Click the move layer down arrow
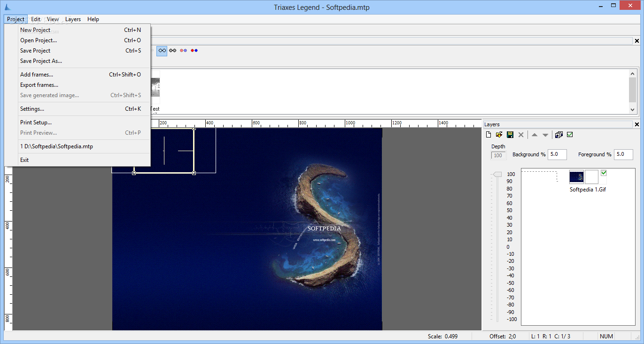 545,135
